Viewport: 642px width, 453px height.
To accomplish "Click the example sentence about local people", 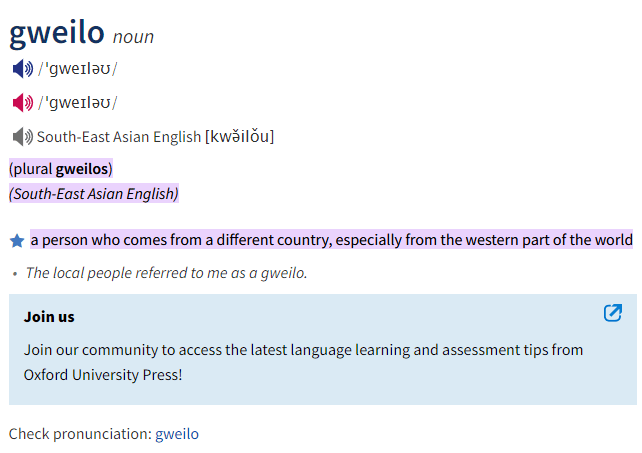I will pyautogui.click(x=166, y=272).
